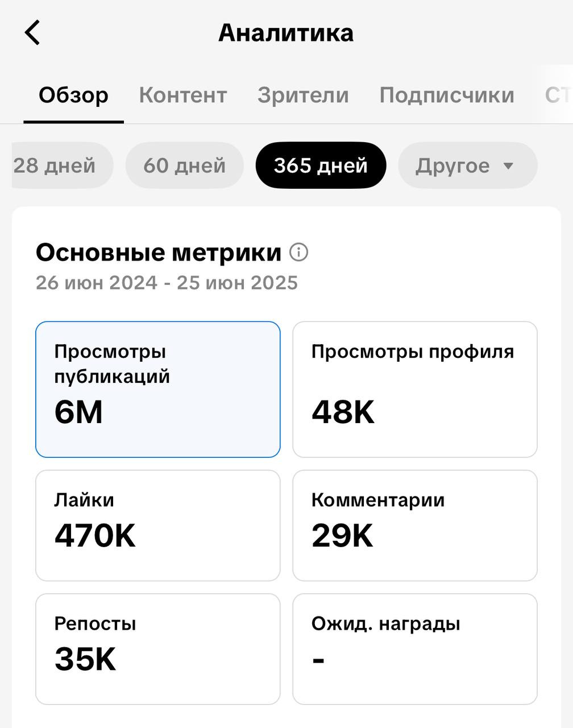The width and height of the screenshot is (573, 728).
Task: Select the Комментарии 29K metric card
Action: point(415,526)
